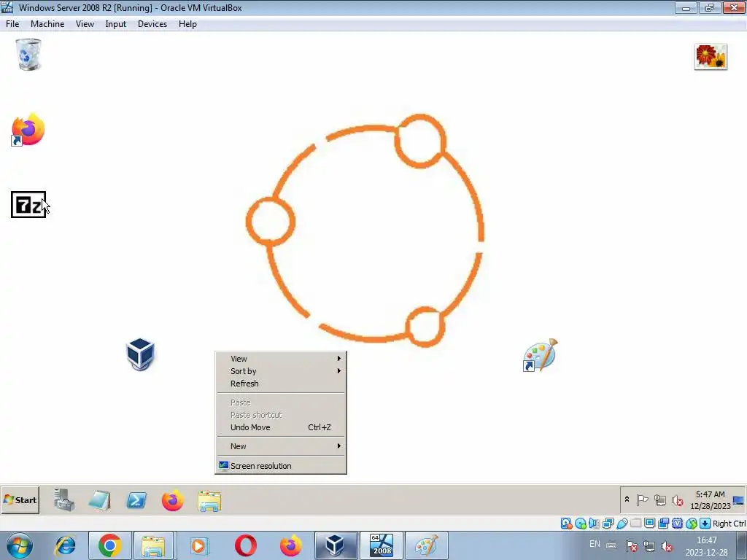Switch to VirtualBox Manager in host taskbar

(x=336, y=545)
